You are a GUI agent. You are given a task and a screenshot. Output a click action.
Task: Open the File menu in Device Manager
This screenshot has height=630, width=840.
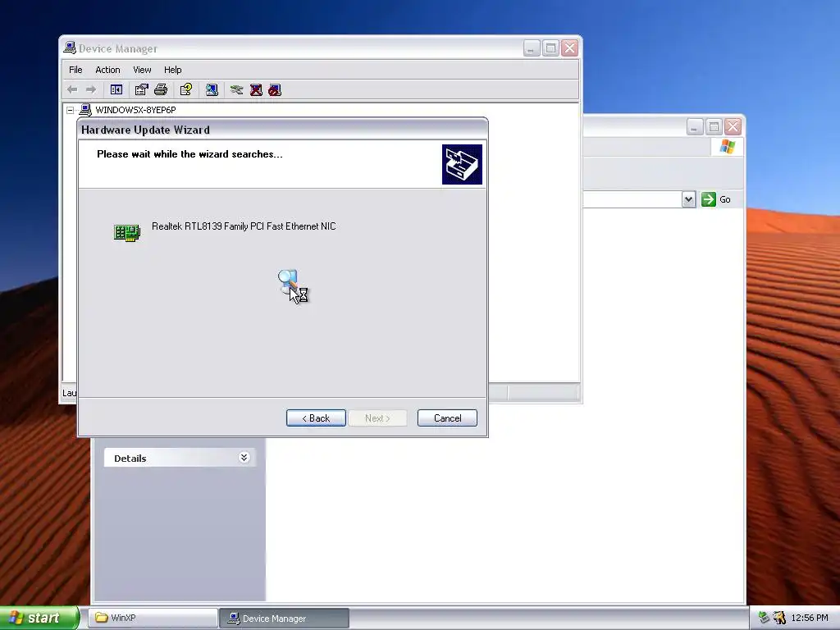pos(75,70)
